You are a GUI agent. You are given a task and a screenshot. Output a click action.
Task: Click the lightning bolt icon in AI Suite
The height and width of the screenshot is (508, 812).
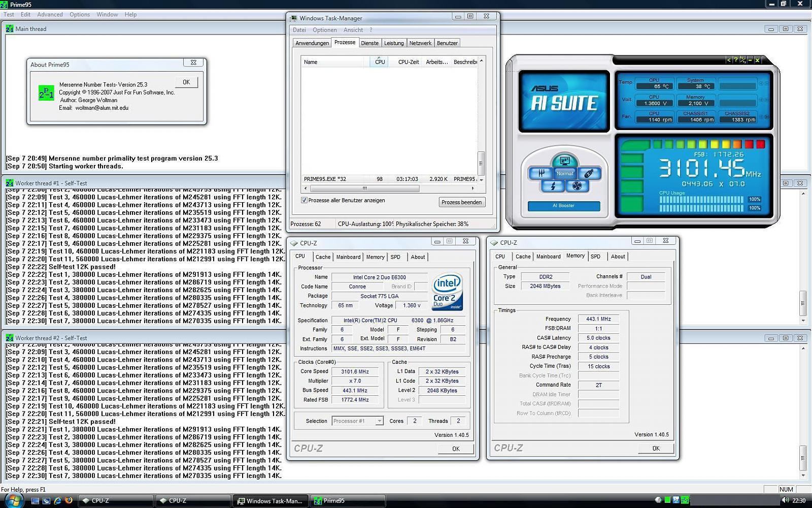tap(553, 186)
